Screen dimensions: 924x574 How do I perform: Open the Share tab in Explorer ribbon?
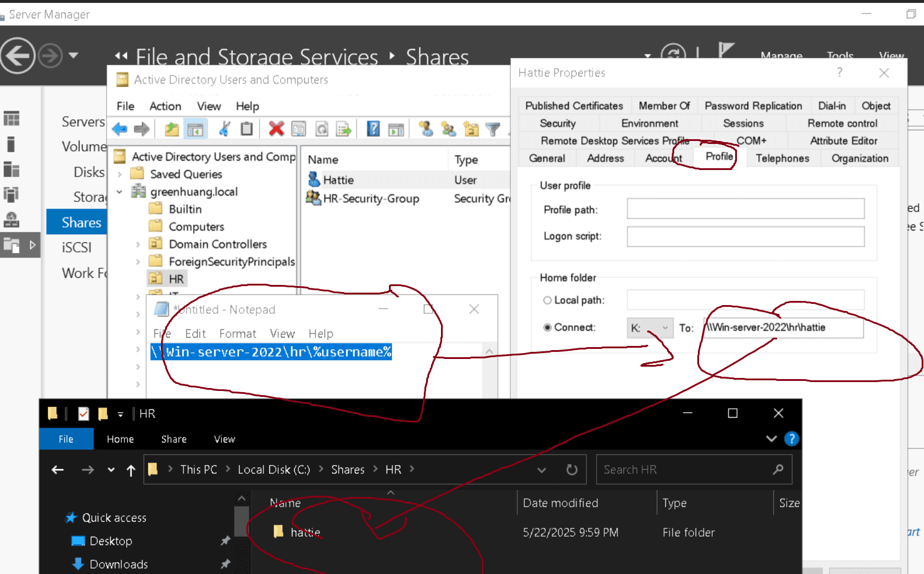174,439
